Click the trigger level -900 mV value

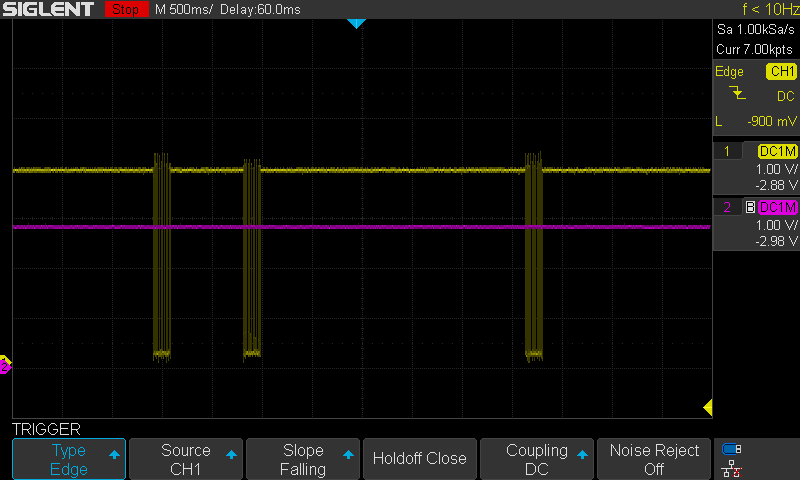[x=771, y=121]
